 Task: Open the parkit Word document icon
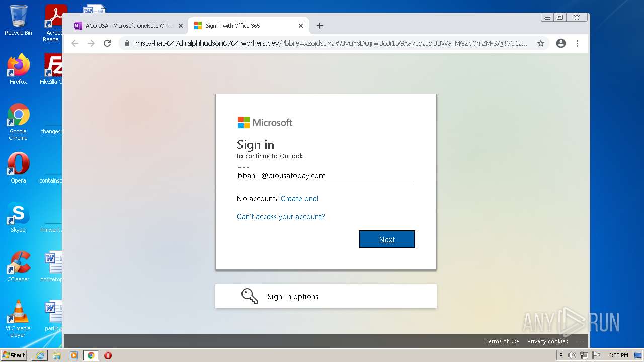click(x=53, y=316)
